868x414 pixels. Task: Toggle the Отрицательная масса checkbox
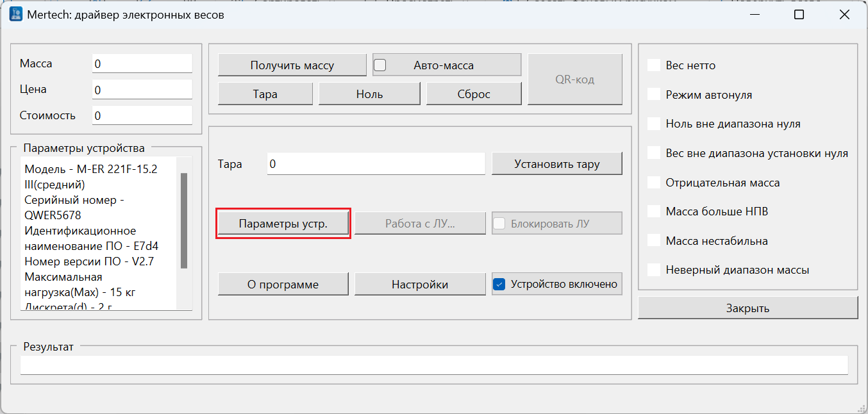click(654, 183)
